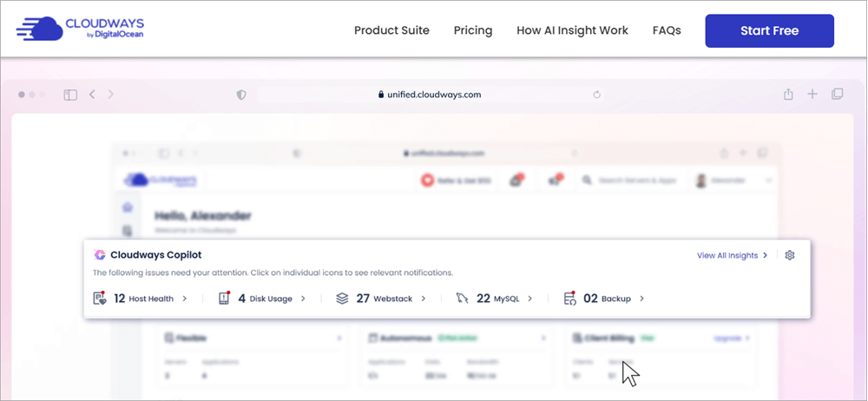Go to the Pricing page
The height and width of the screenshot is (401, 868).
(x=473, y=30)
